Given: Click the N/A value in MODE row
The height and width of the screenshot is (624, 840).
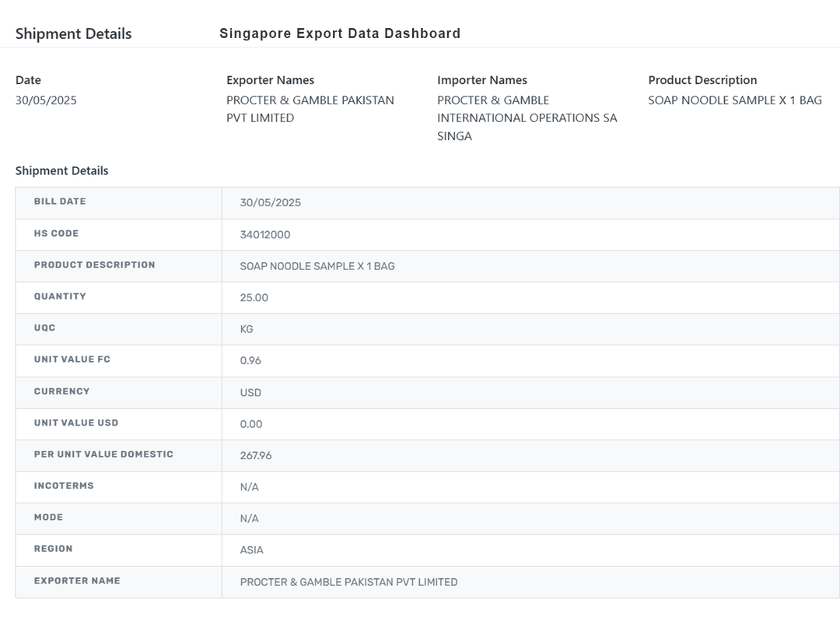Looking at the screenshot, I should pyautogui.click(x=249, y=518).
